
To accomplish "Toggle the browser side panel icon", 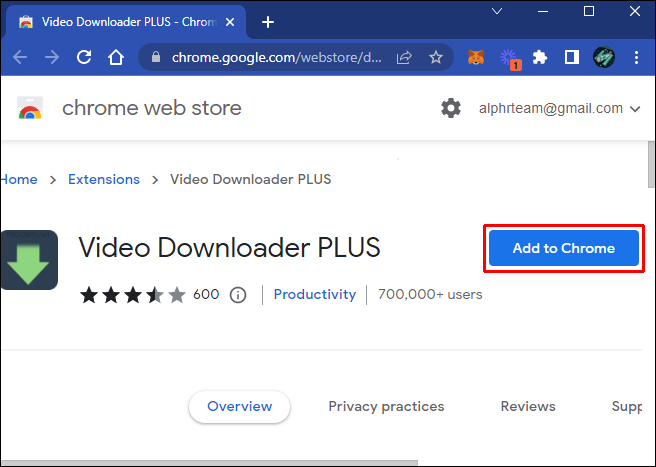I will pyautogui.click(x=571, y=57).
